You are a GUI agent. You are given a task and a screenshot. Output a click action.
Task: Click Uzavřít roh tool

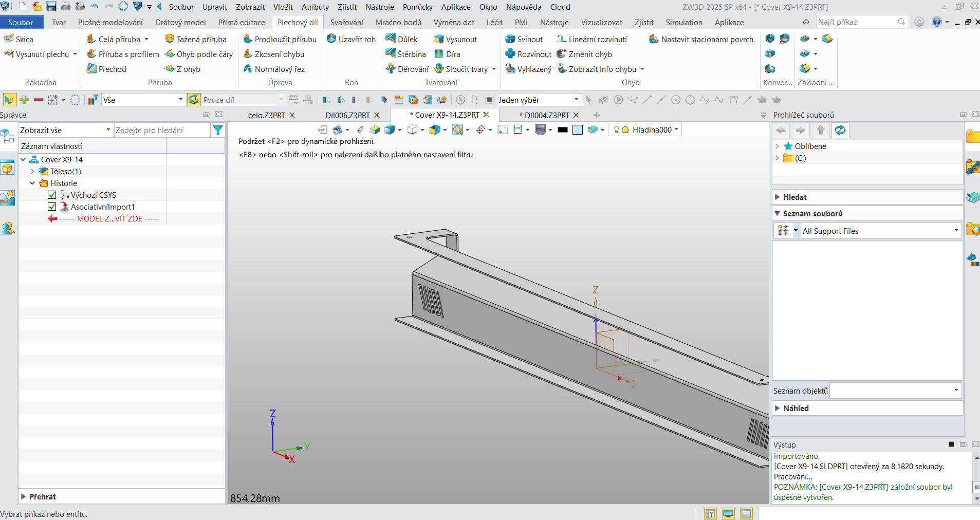pyautogui.click(x=351, y=39)
